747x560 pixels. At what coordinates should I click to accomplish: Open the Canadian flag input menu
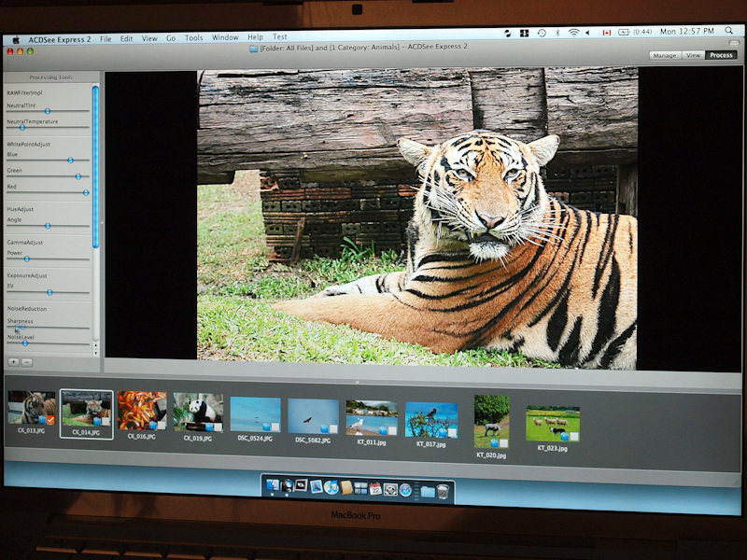coord(606,33)
